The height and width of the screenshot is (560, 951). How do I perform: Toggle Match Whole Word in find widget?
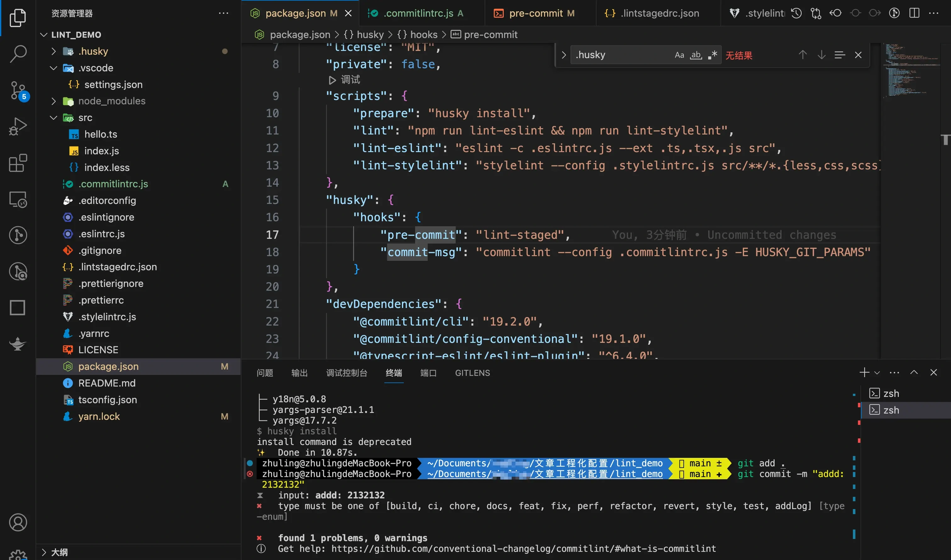coord(696,55)
